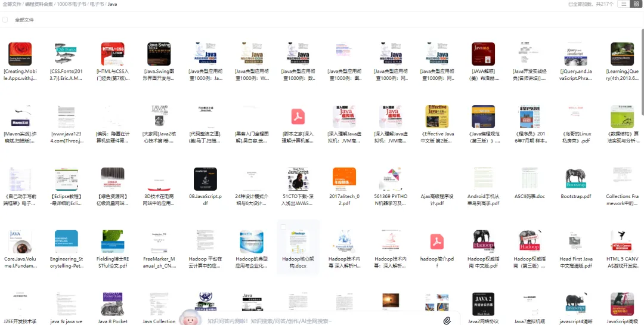
Task: Open Engineering_Storytelling thumbnail
Action: click(x=66, y=241)
